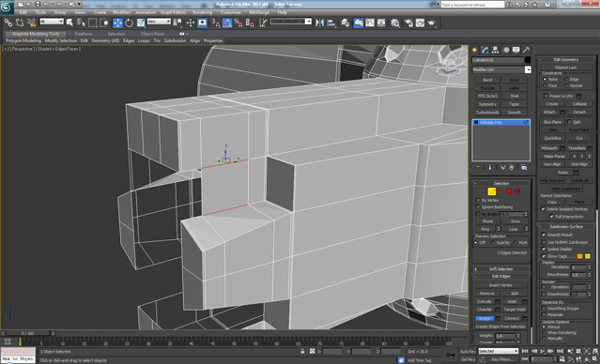Uncheck the Smooth Result checkbox
The height and width of the screenshot is (364, 600).
point(544,235)
